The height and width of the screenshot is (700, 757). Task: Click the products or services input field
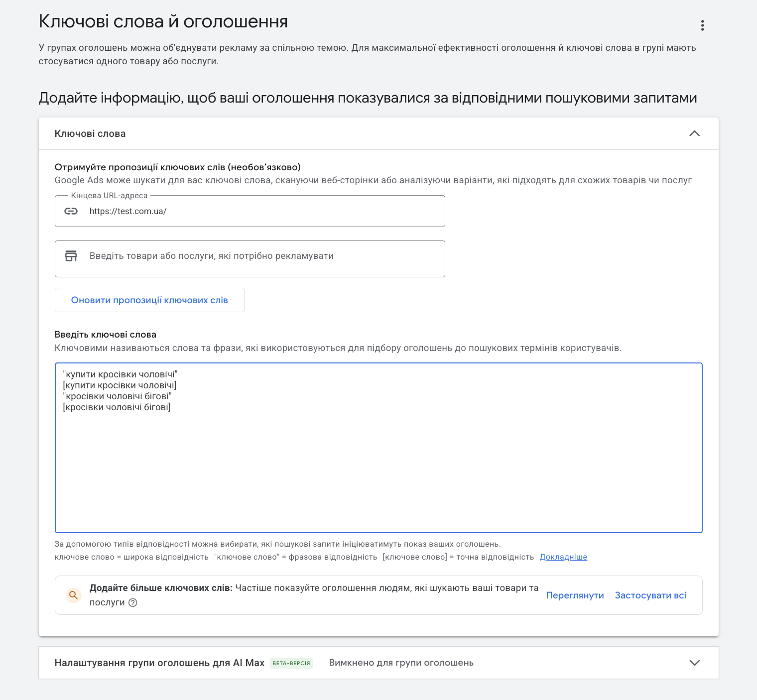pyautogui.click(x=264, y=256)
